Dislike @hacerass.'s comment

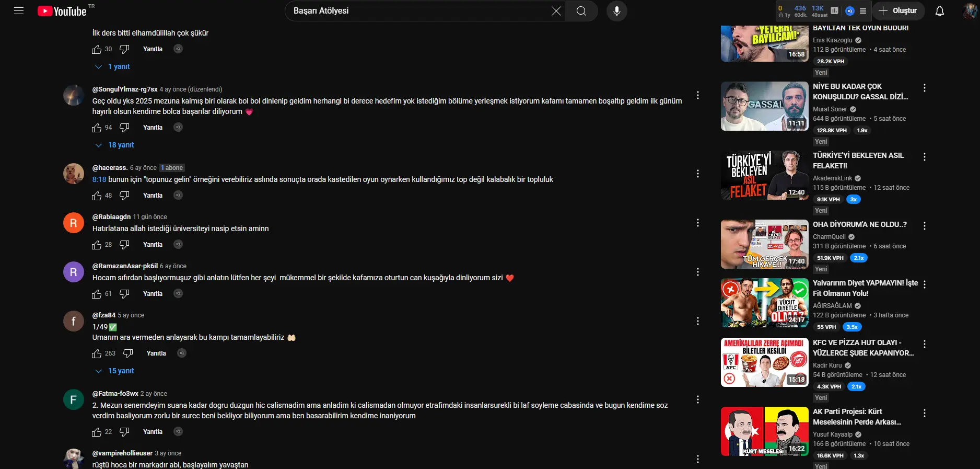pyautogui.click(x=124, y=196)
